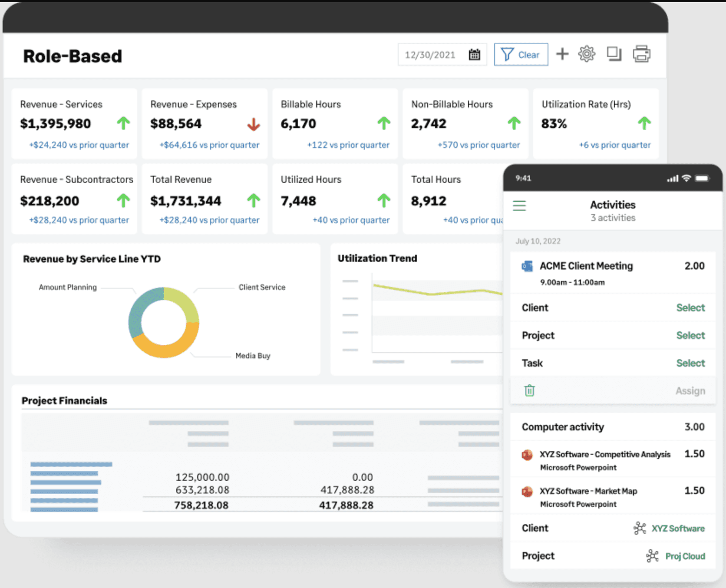Click the 633,218.08 table cell
Viewport: 726px width, 588px height.
tap(202, 490)
